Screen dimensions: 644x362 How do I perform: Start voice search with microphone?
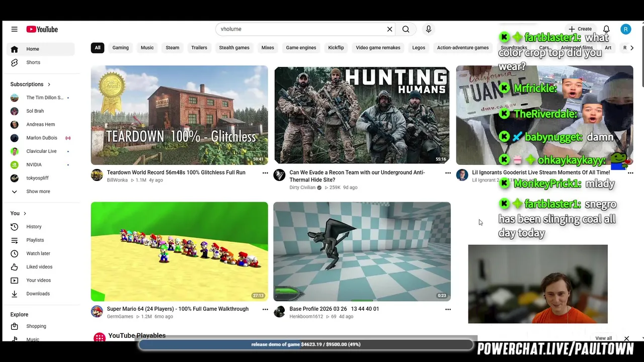(x=429, y=29)
